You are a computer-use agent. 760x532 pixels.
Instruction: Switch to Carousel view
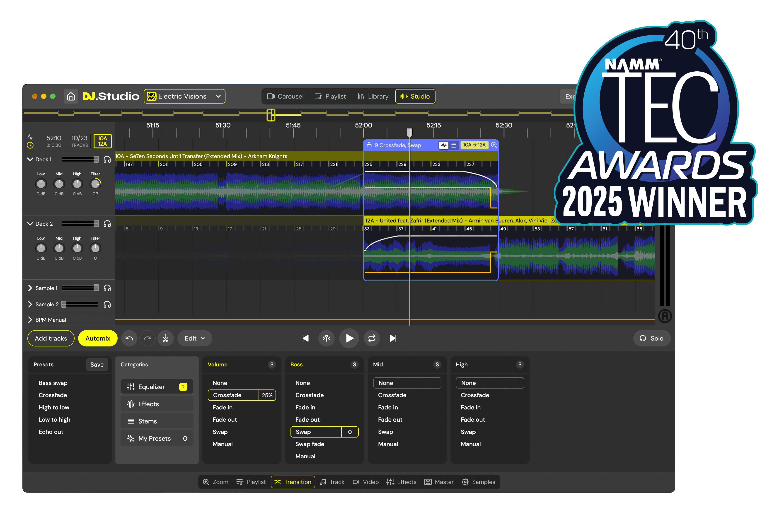(x=285, y=97)
